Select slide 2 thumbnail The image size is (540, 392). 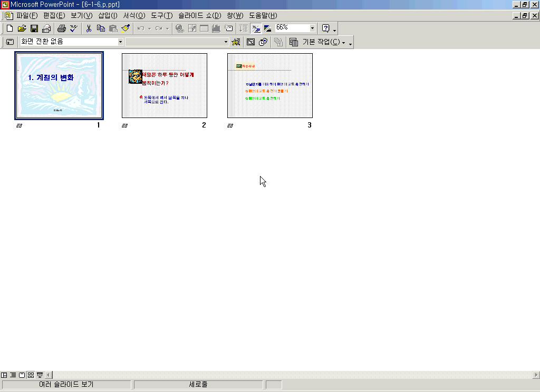coord(165,85)
